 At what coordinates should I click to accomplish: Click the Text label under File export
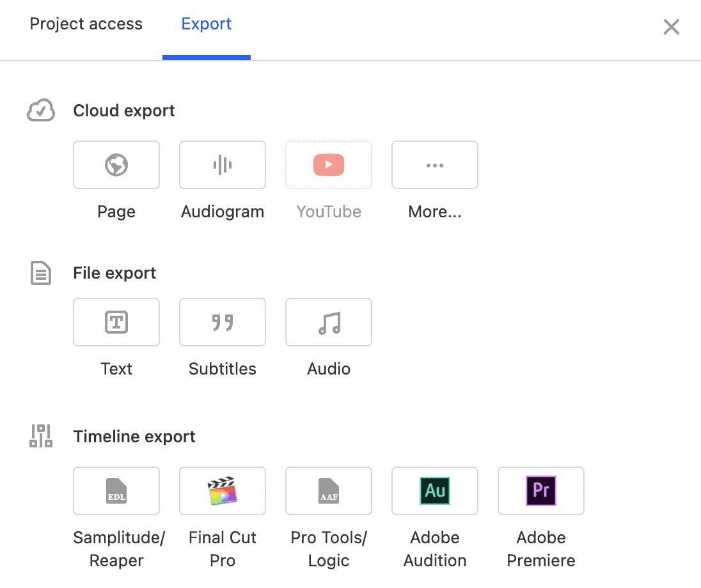tap(116, 369)
